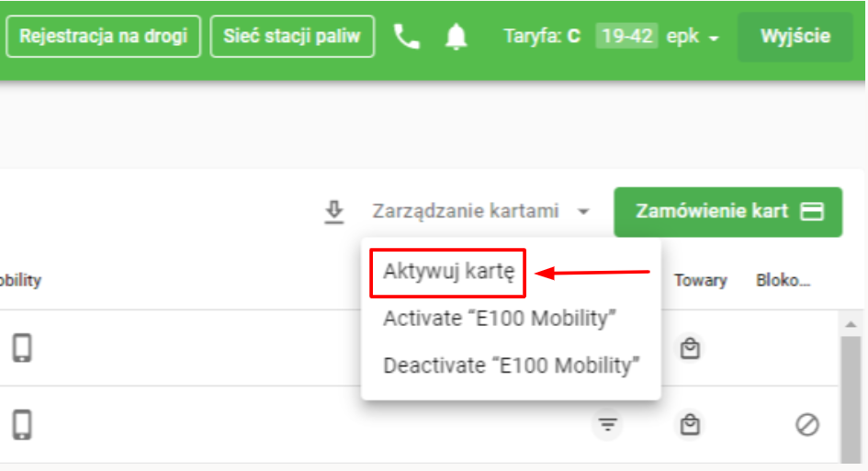The image size is (868, 471).
Task: Click the scrollbar up arrow
Action: coord(851,324)
